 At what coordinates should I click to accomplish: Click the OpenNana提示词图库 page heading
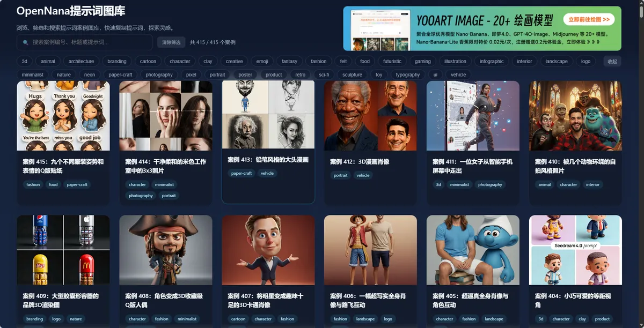coord(71,11)
